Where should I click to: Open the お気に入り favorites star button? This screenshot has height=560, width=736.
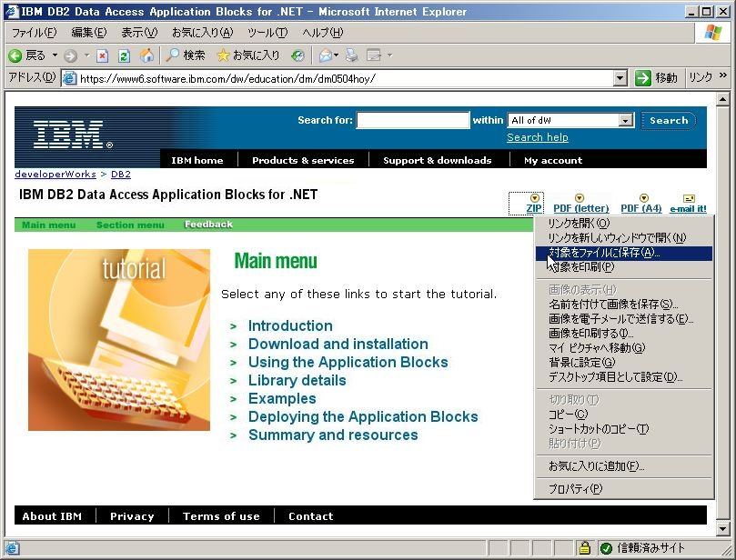click(247, 55)
